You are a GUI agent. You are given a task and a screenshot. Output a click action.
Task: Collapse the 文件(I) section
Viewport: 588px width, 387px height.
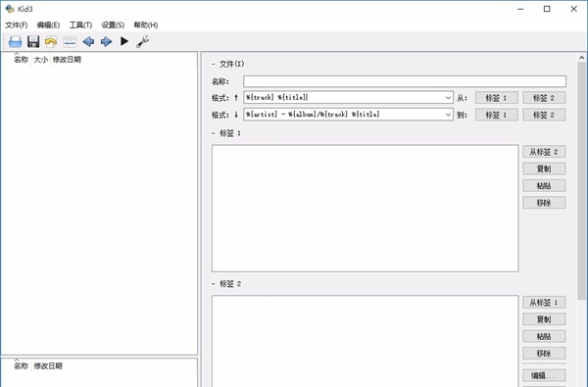coord(214,64)
